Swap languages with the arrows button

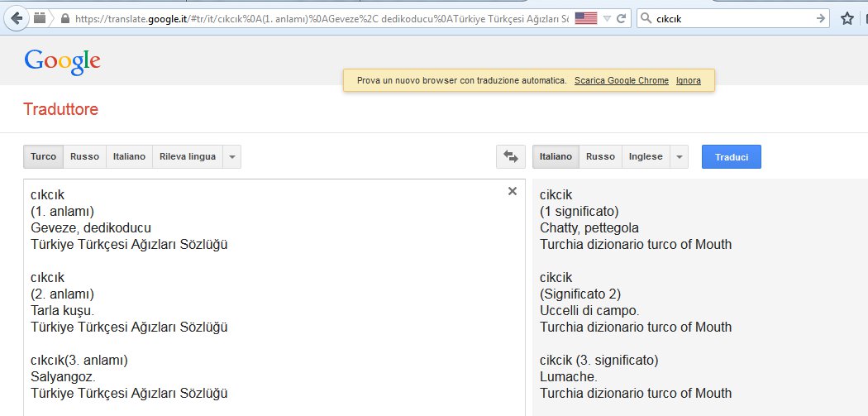pyautogui.click(x=510, y=157)
